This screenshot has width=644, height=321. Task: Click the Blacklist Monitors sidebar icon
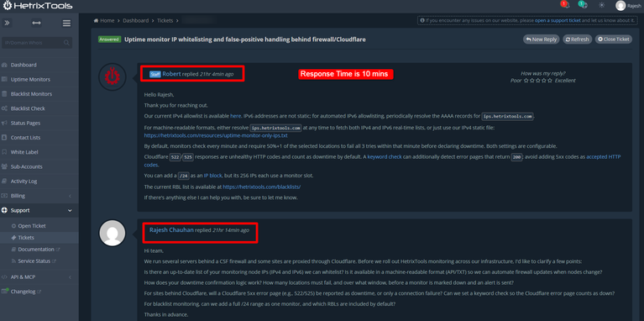pos(4,94)
